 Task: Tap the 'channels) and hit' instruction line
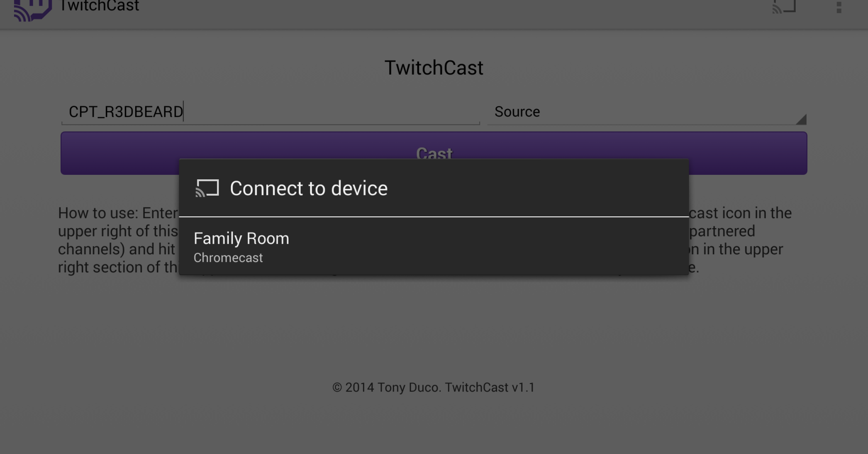116,249
